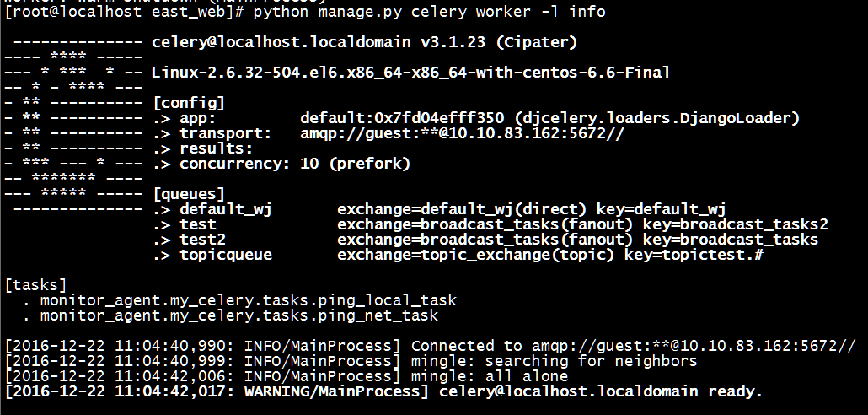This screenshot has width=868, height=415.
Task: Click the key=broadcast_tasks2 text
Action: 736,224
